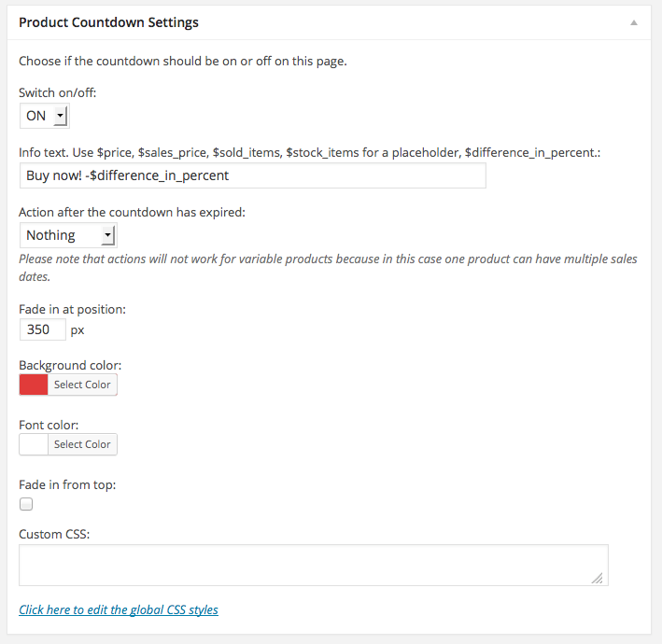
Task: Focus the Fade in at position field
Action: (x=43, y=329)
